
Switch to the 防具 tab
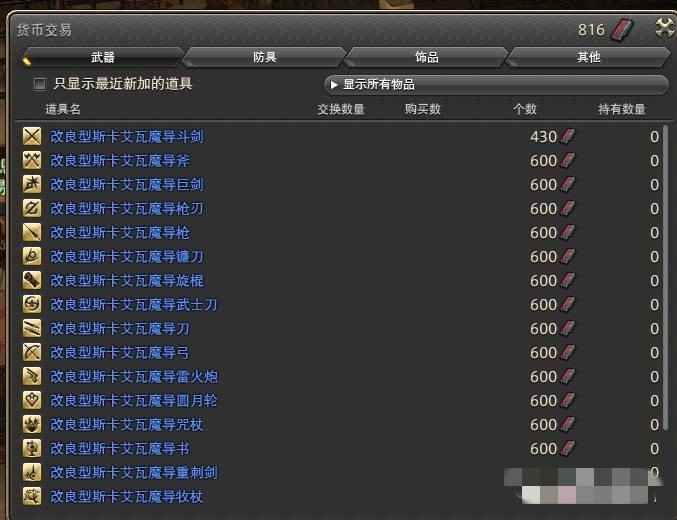pos(265,57)
